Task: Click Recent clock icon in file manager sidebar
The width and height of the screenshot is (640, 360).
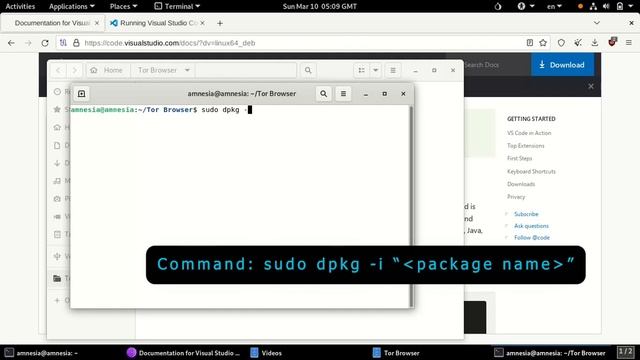Action: (57, 92)
